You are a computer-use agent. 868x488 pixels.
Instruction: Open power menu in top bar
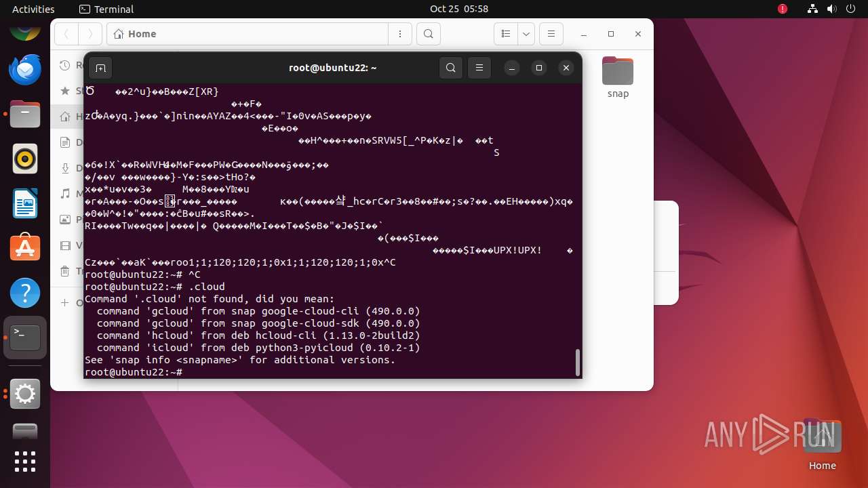[850, 9]
